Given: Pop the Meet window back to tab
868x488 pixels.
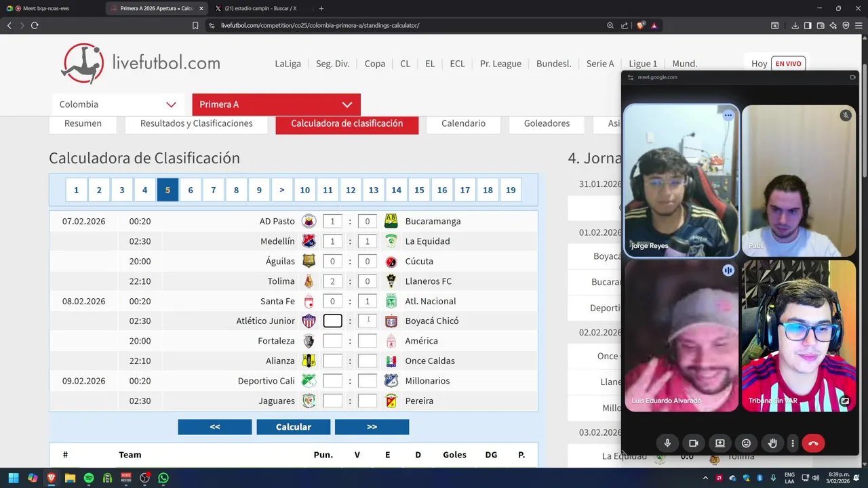Looking at the screenshot, I should (x=852, y=77).
